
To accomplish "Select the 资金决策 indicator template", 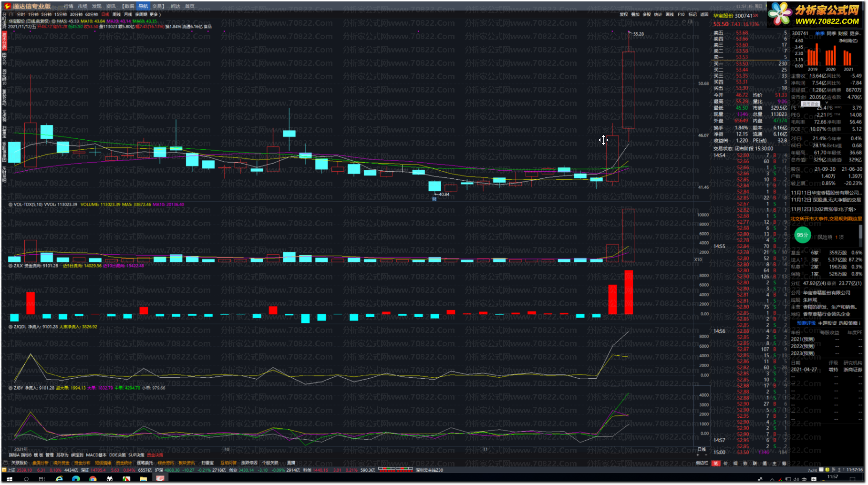I will point(155,455).
